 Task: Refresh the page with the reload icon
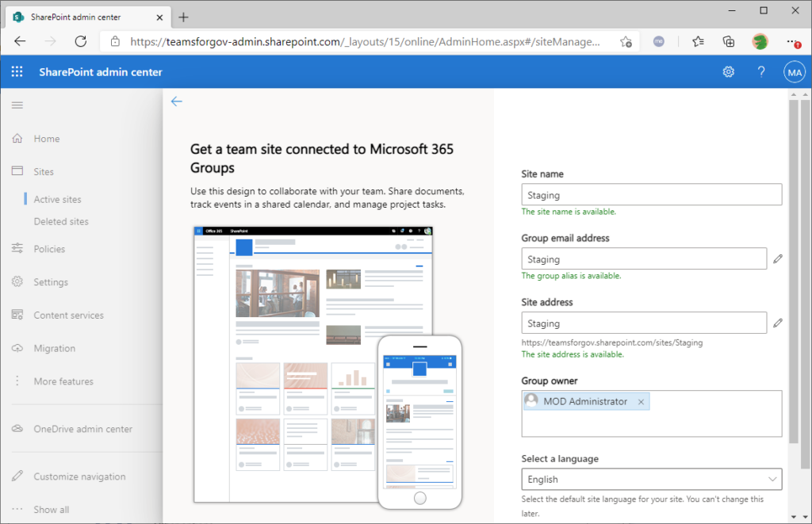coord(82,41)
